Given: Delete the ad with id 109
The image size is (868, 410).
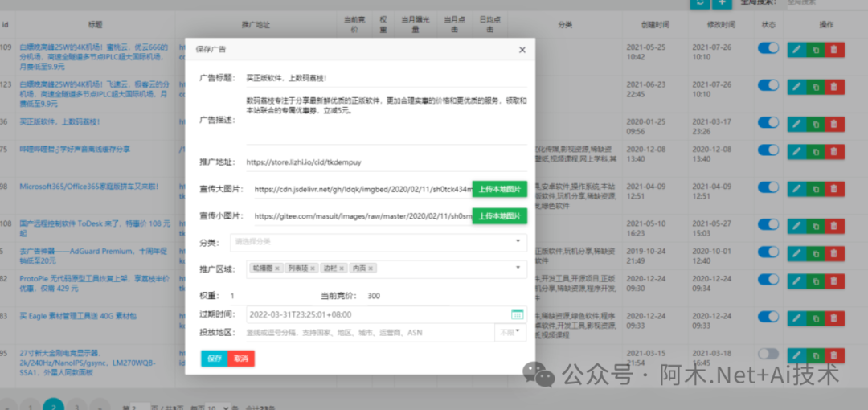Looking at the screenshot, I should pyautogui.click(x=835, y=49).
